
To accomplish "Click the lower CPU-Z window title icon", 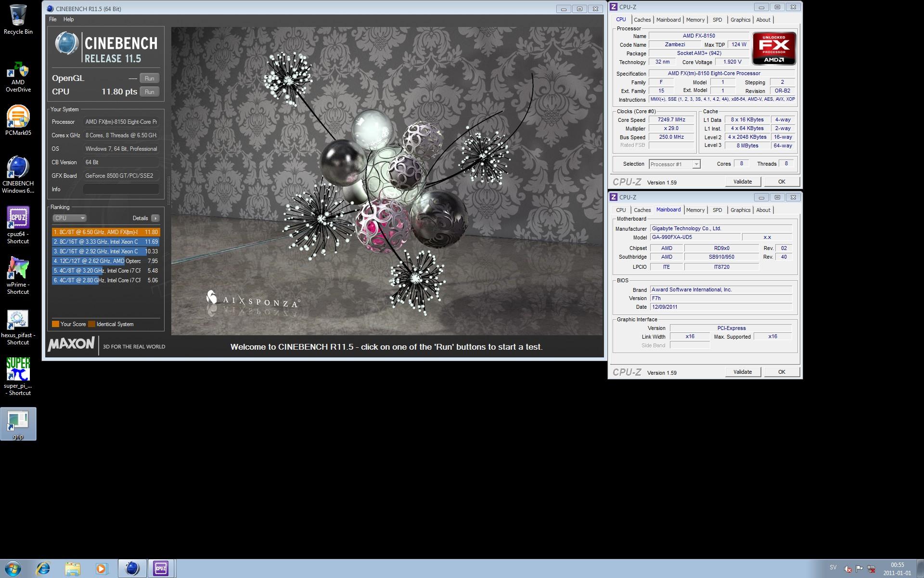I will point(614,197).
